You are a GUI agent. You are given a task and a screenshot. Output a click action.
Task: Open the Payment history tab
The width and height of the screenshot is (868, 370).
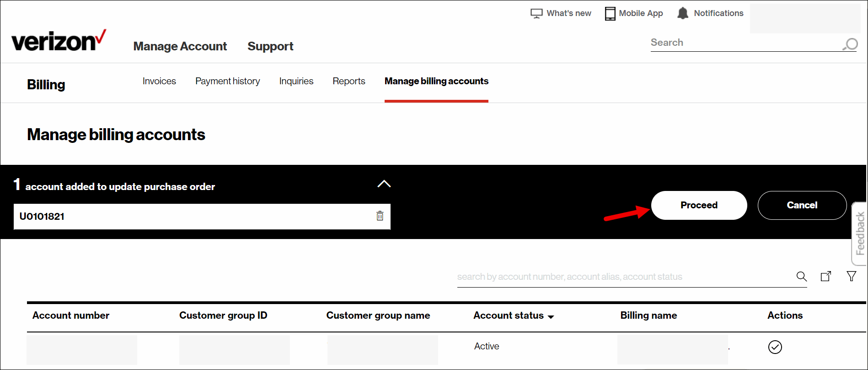tap(228, 81)
